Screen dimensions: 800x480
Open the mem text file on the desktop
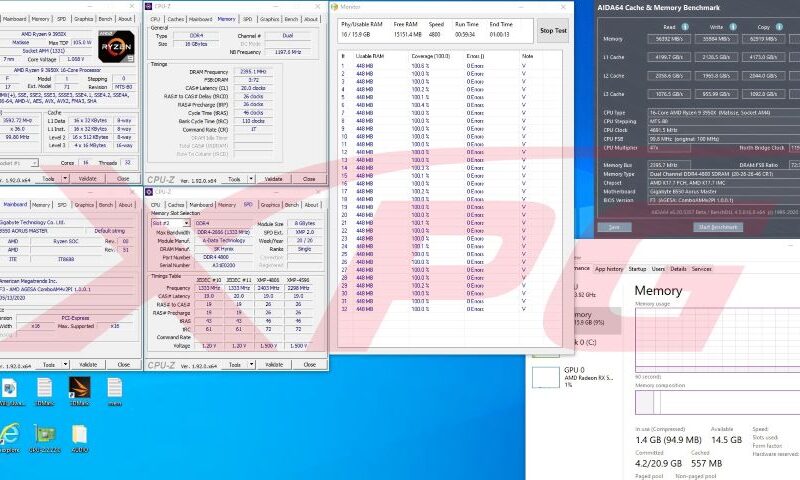tap(115, 391)
